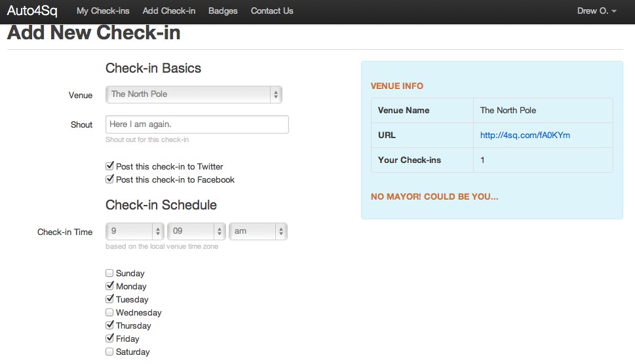This screenshot has width=635, height=364.
Task: Open the Contact Us page
Action: (272, 11)
